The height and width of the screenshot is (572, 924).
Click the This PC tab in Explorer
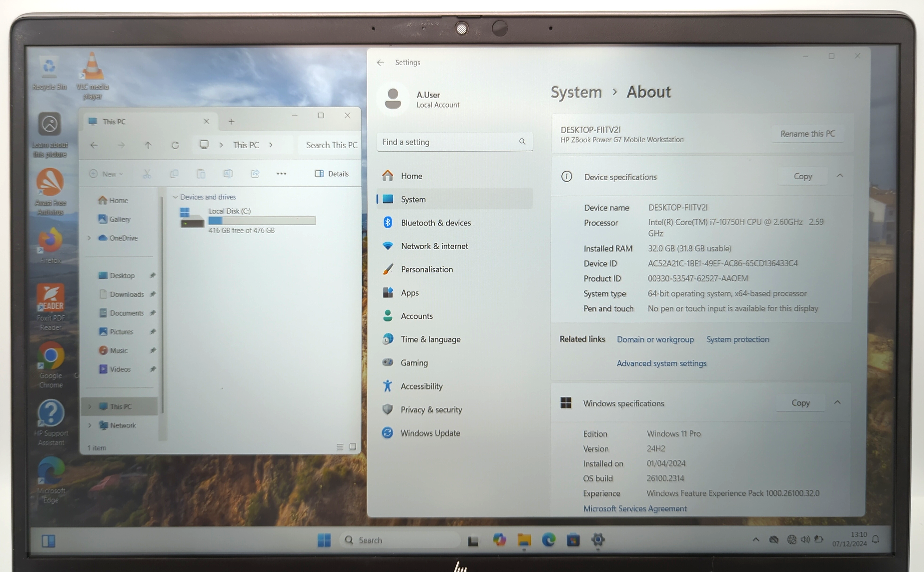[x=151, y=121]
